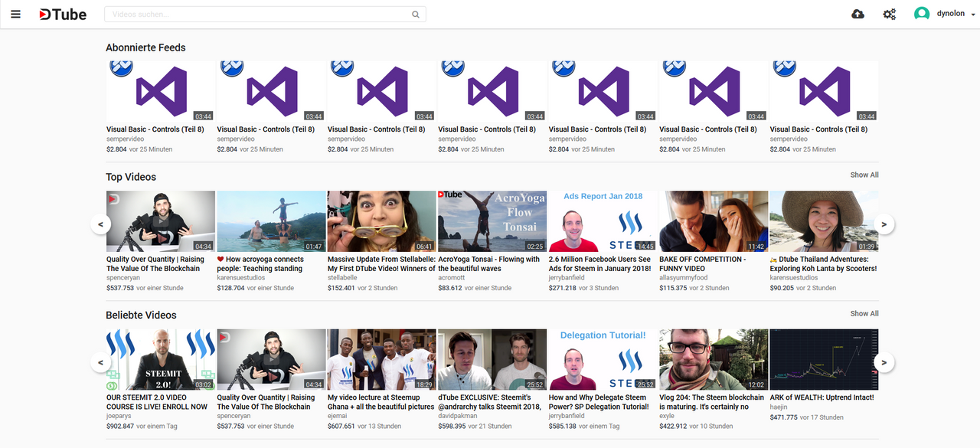
Task: Focus the 'Videos suchen...' search field
Action: point(264,15)
